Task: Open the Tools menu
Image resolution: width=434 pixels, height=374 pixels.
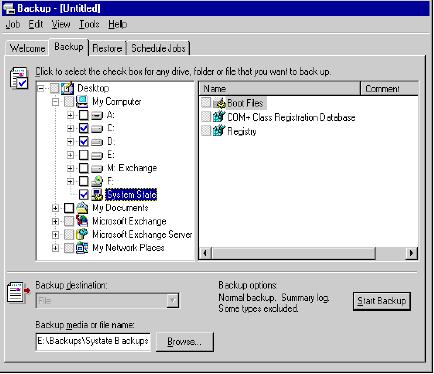Action: click(x=89, y=24)
